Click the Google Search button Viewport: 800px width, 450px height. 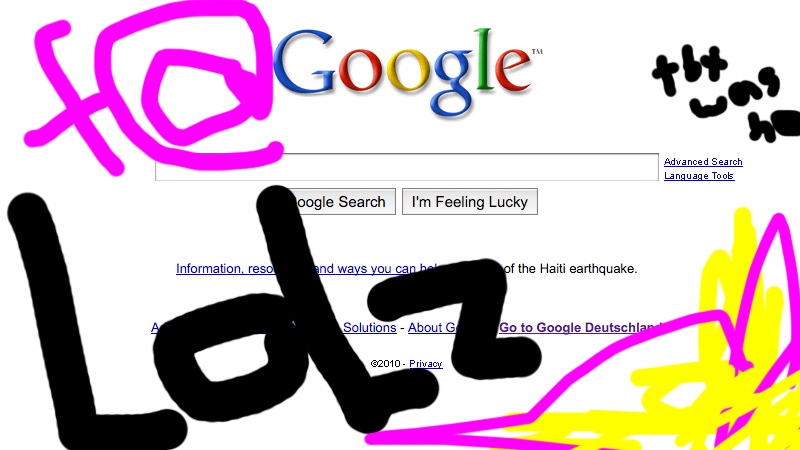pos(338,202)
